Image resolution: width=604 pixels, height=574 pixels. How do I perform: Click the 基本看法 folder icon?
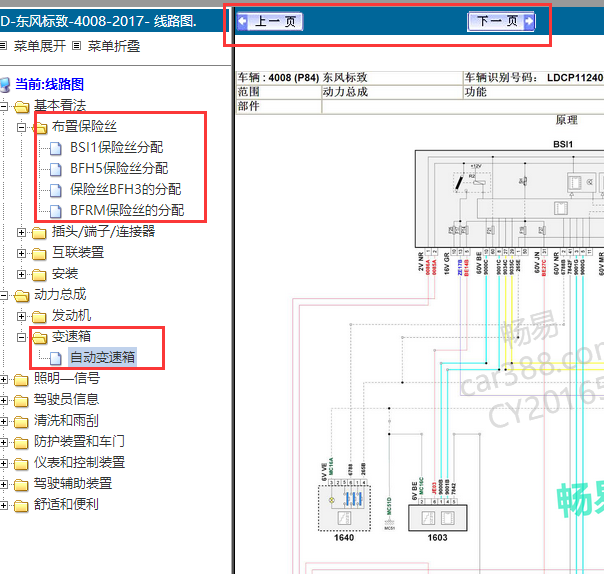pyautogui.click(x=22, y=107)
